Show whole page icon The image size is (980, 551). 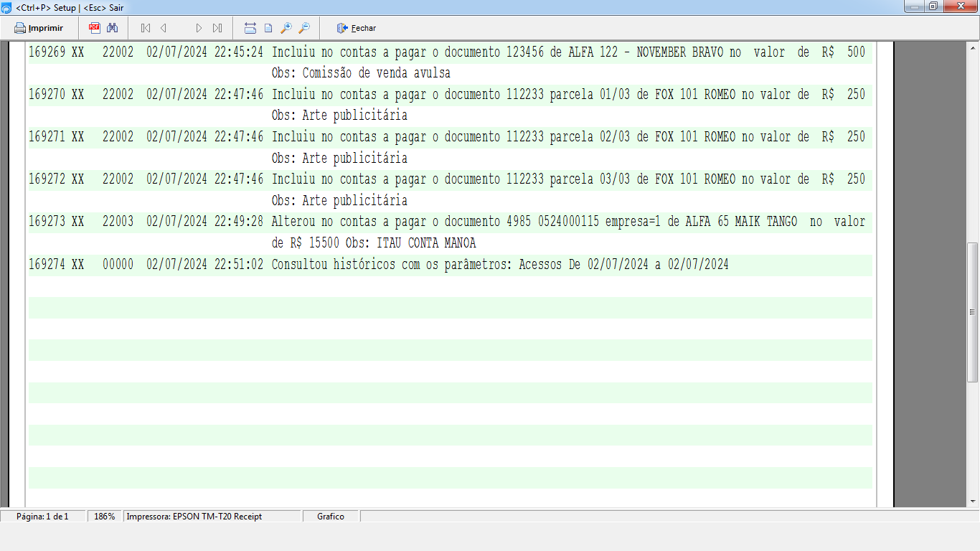[x=268, y=28]
